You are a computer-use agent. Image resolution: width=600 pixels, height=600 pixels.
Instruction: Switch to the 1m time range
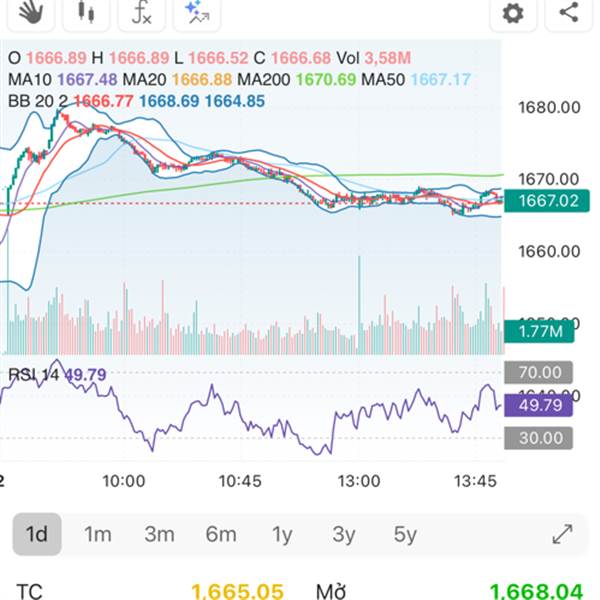tap(98, 534)
